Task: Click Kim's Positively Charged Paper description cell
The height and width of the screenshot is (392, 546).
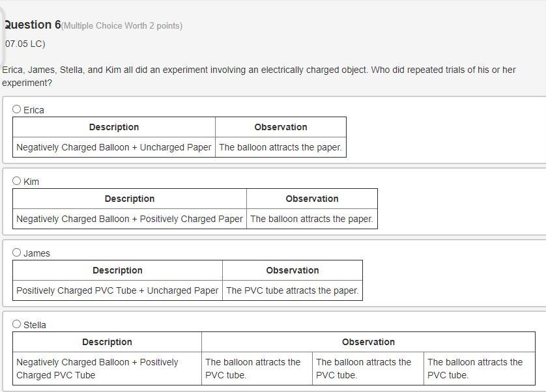Action: [130, 219]
